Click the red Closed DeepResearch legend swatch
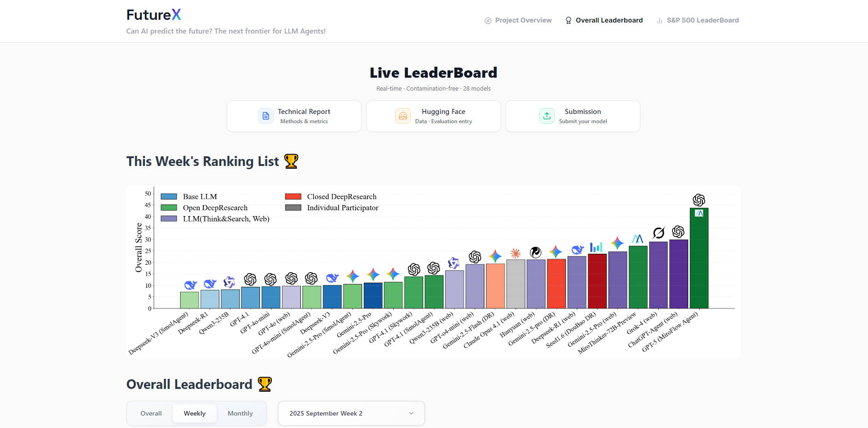The width and height of the screenshot is (868, 428). pyautogui.click(x=293, y=197)
